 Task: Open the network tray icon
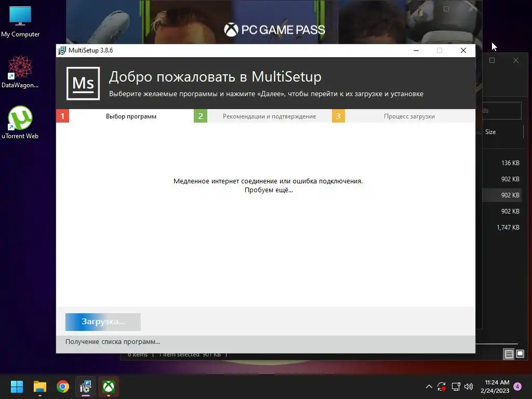tap(456, 387)
